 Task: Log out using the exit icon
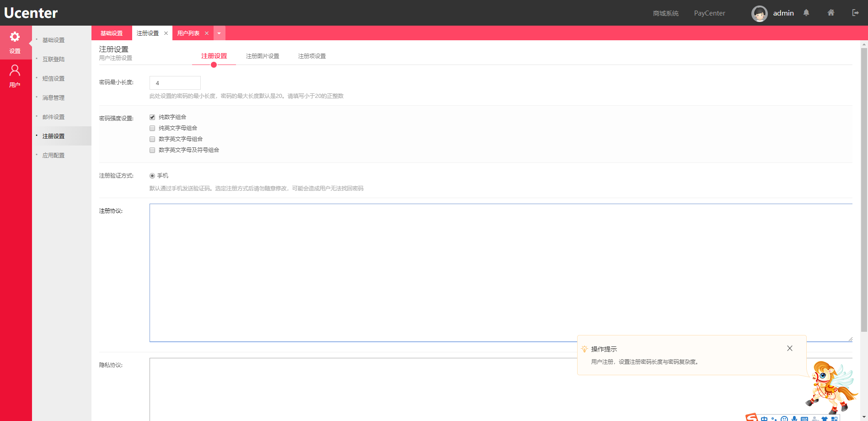[x=855, y=13]
